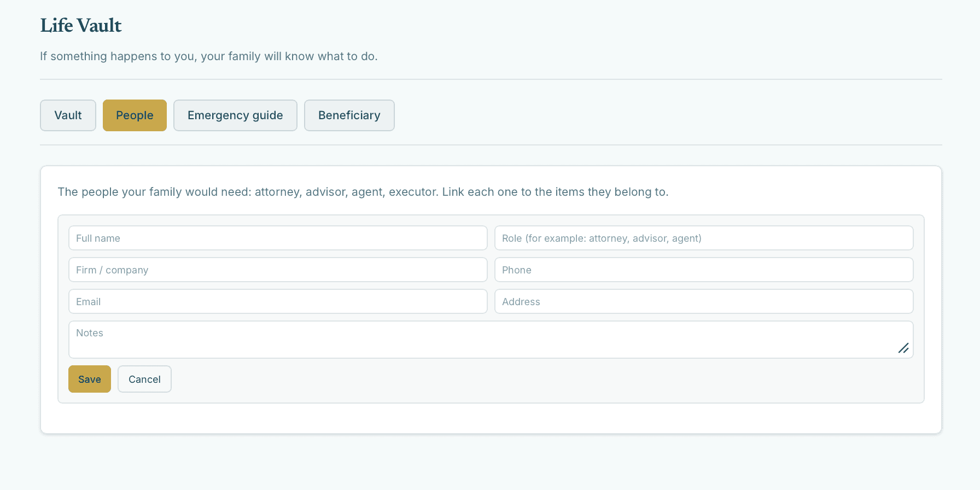
Task: Switch to the Emergency guide tab
Action: click(235, 115)
